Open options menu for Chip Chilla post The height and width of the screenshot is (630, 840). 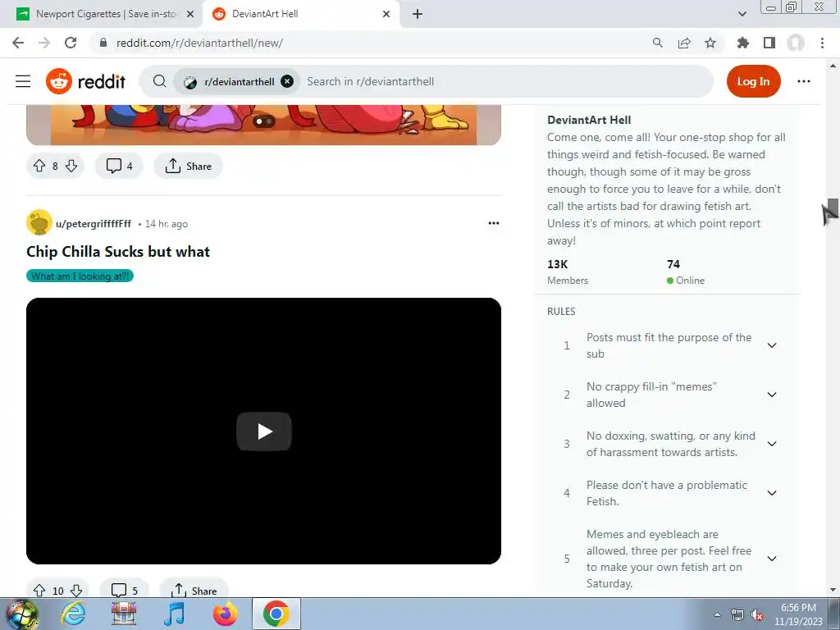(x=493, y=223)
